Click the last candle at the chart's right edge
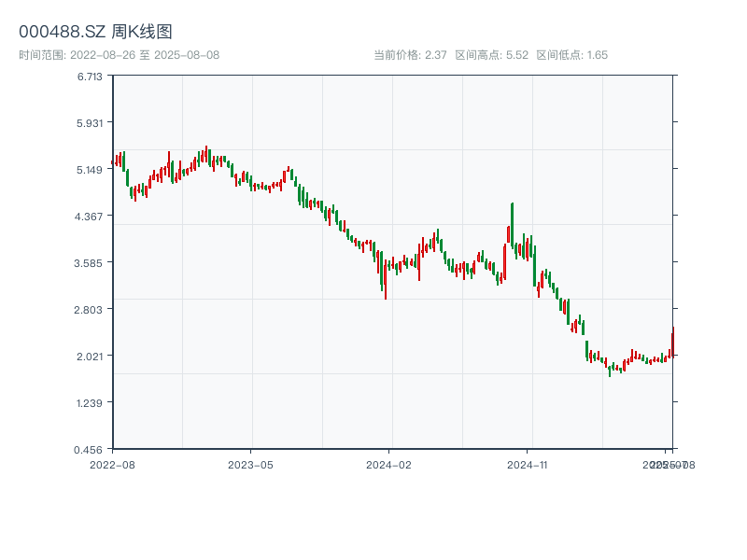 click(x=672, y=342)
